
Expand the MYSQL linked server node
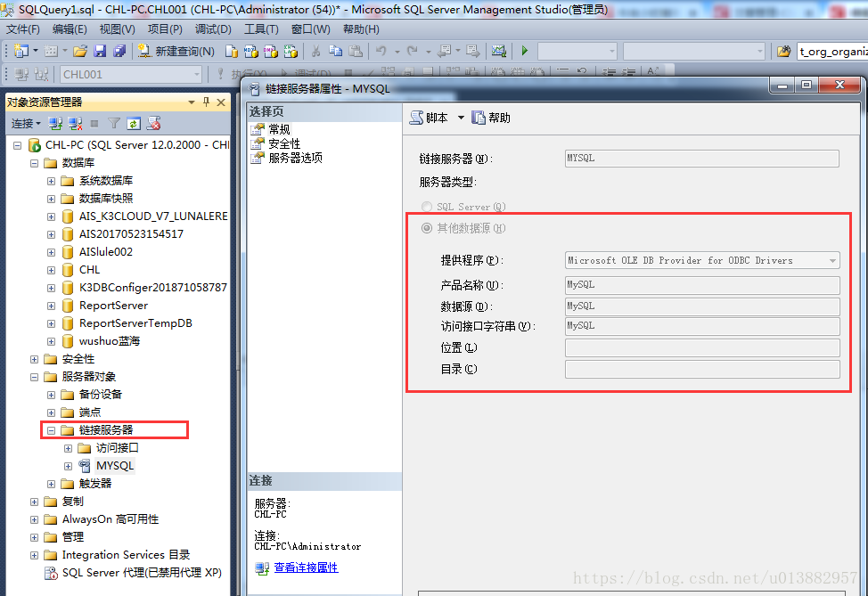click(68, 466)
